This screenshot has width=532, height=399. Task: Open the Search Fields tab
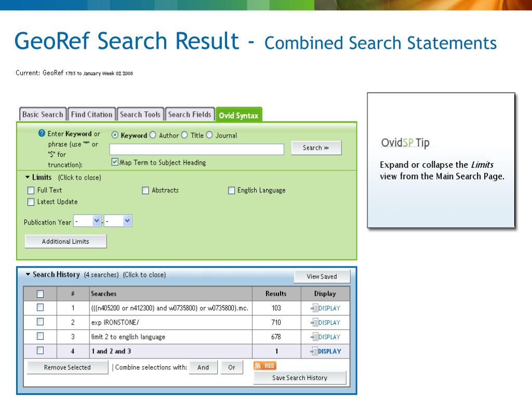190,114
